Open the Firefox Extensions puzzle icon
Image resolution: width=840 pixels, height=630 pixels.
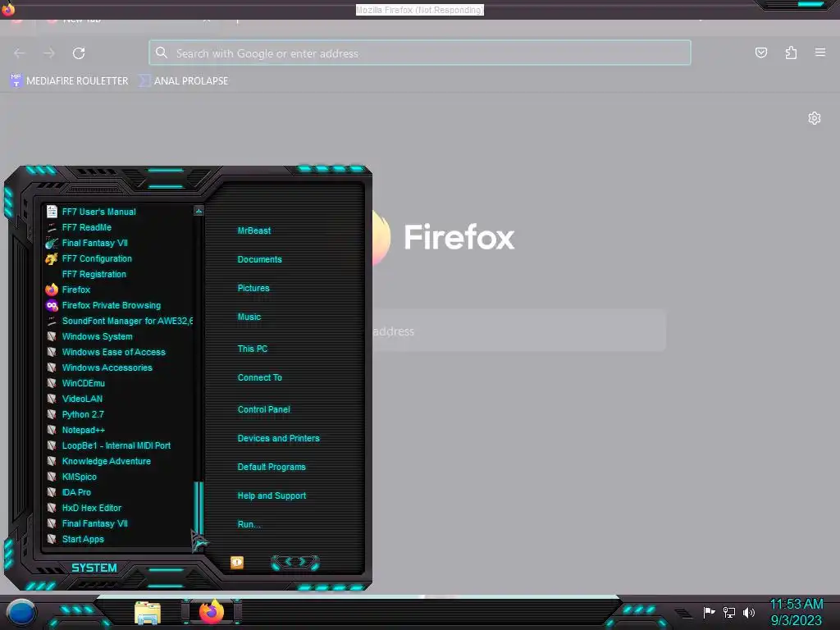(791, 52)
